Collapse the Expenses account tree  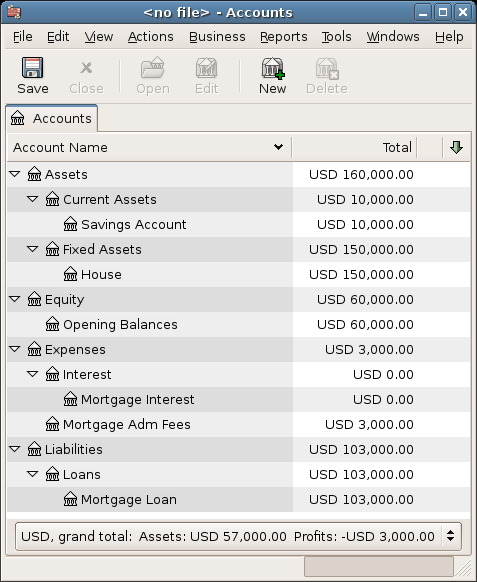click(x=15, y=349)
